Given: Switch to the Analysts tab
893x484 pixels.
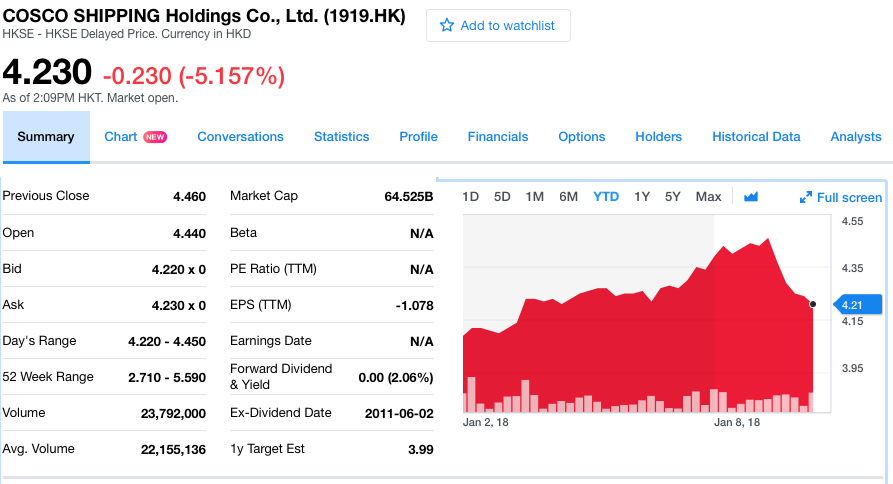Looking at the screenshot, I should tap(855, 137).
